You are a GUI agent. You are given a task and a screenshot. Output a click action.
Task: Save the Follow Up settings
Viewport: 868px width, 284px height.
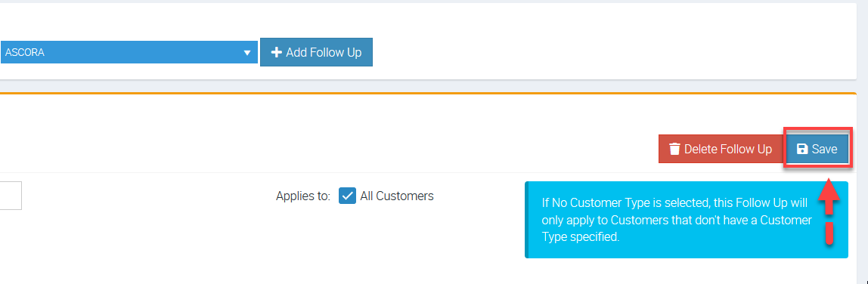(x=817, y=150)
